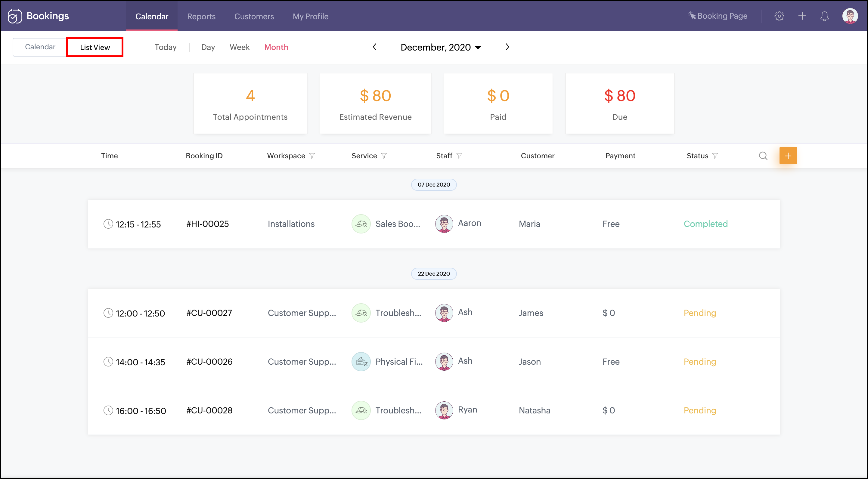Click the Physical Fi... service icon
The width and height of the screenshot is (868, 479).
click(x=361, y=361)
